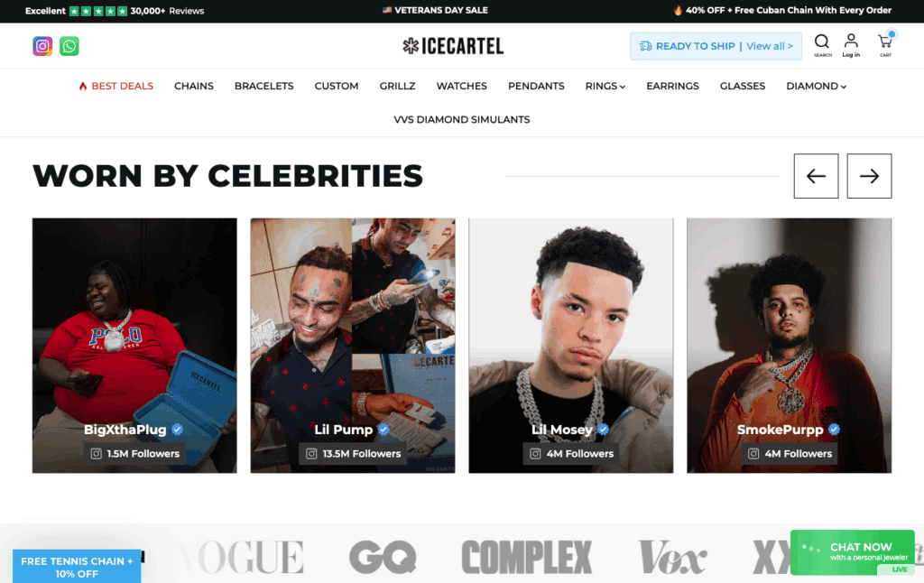This screenshot has width=924, height=583.
Task: Select the Grillz menu item
Action: (397, 86)
